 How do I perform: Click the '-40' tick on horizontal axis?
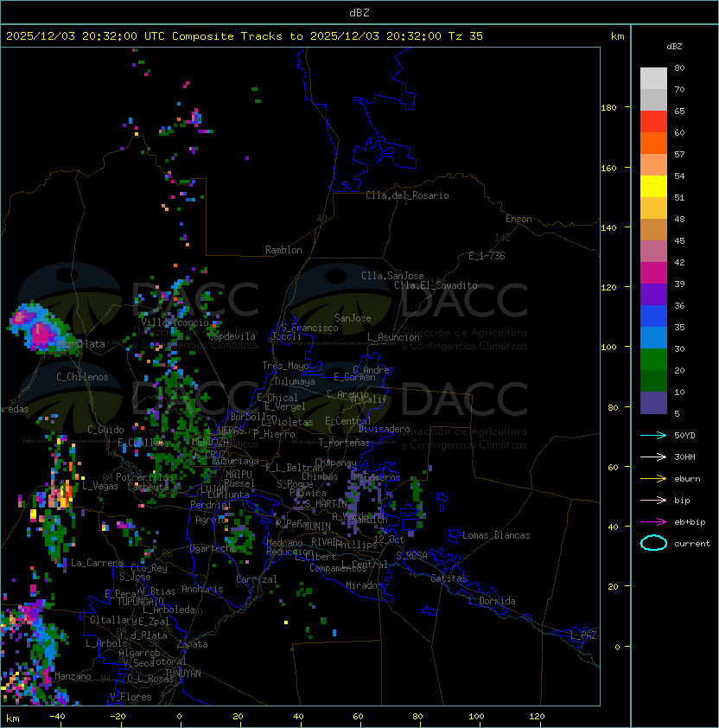coord(57,717)
